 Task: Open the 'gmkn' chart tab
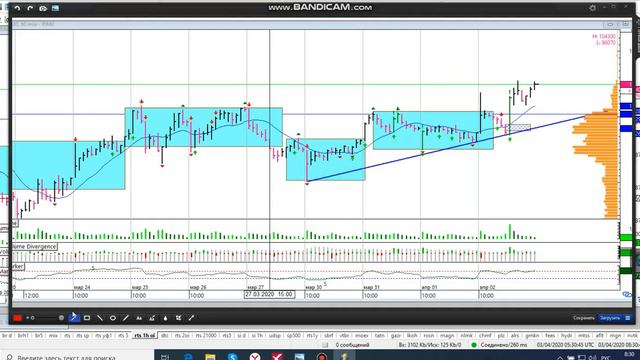click(532, 336)
